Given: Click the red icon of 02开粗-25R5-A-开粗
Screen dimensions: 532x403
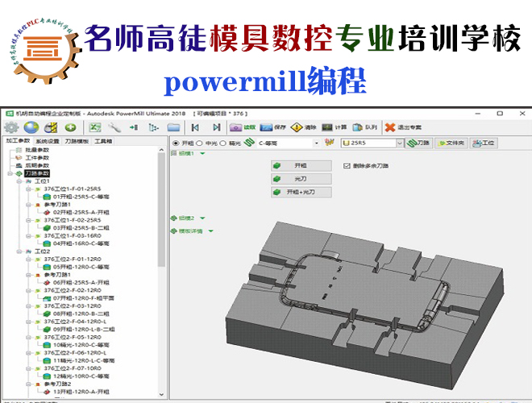Looking at the screenshot, I should (47, 212).
